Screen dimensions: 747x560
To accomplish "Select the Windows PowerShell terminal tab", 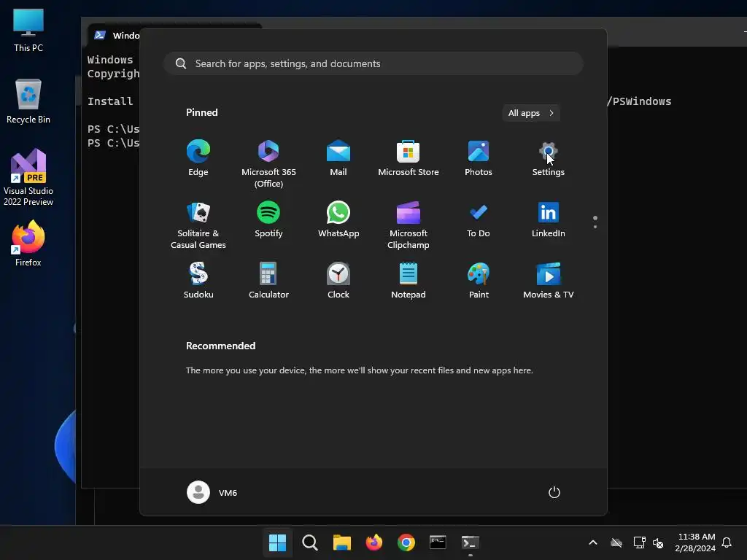I will (x=115, y=35).
